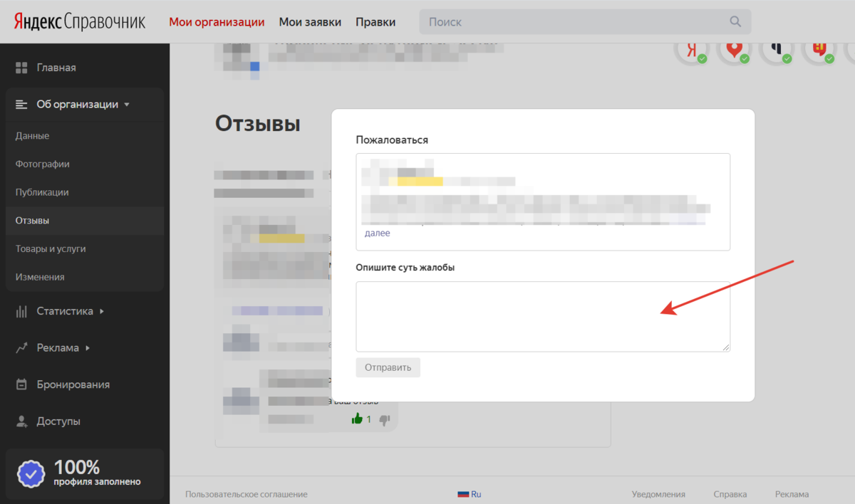Screen dimensions: 855x504
Task: Open the Правки tab
Action: (x=375, y=22)
